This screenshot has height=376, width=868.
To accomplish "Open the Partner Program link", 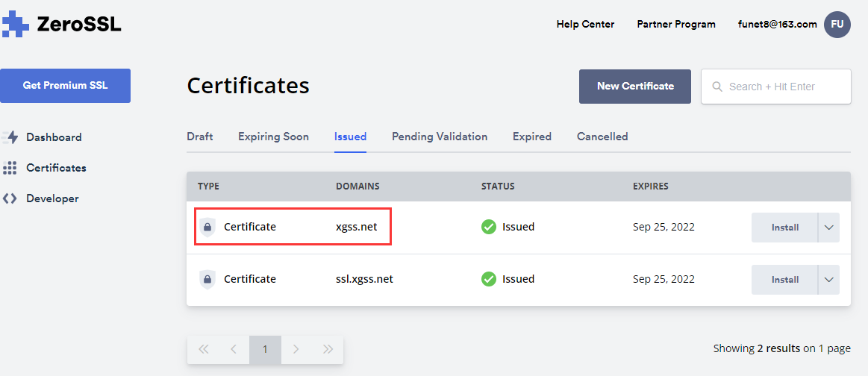I will 676,25.
